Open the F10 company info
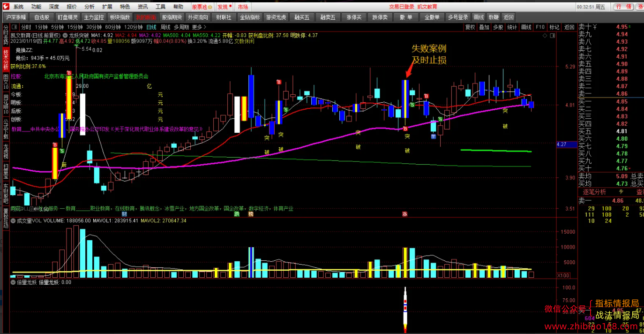Screen dimensions: 644x334 540,27
